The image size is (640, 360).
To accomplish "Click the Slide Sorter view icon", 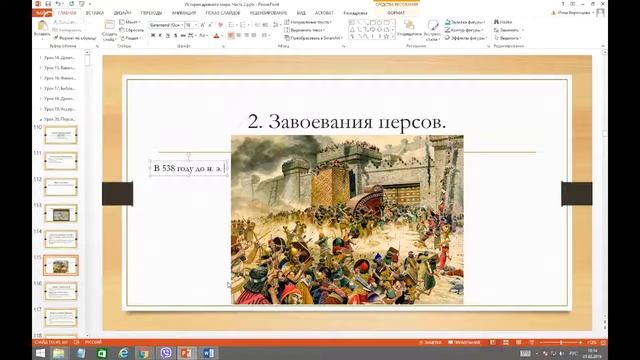I will 506,342.
